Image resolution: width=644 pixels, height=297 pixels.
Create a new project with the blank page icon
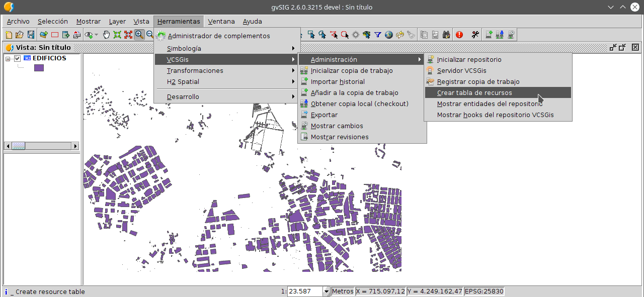click(x=9, y=35)
